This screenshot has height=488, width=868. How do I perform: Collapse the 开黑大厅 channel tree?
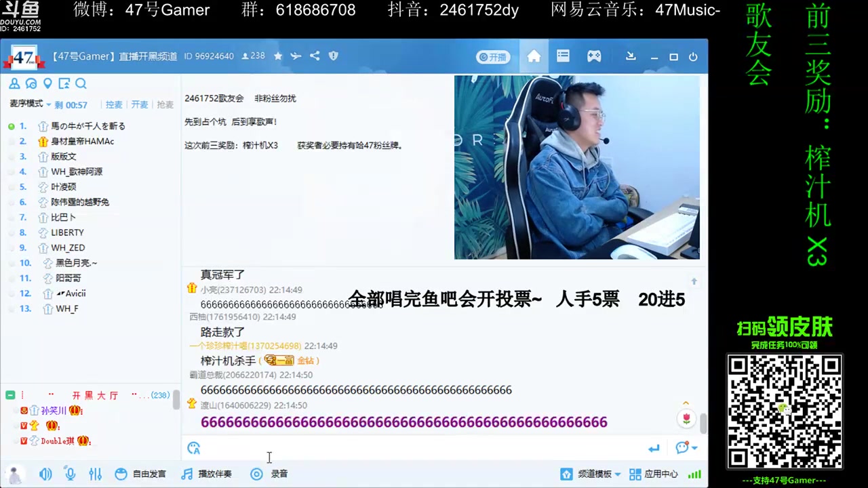point(10,395)
